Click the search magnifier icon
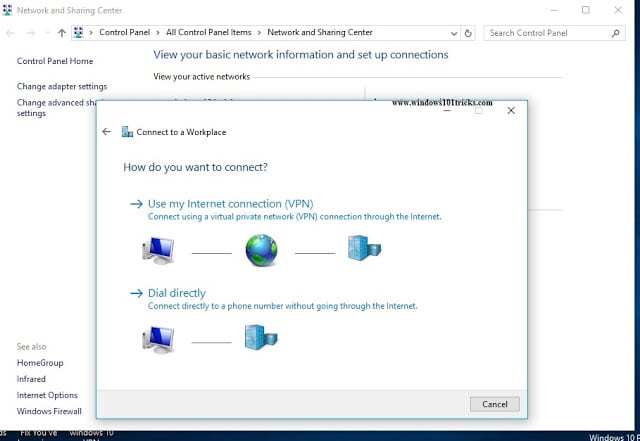This screenshot has width=640, height=441. point(616,33)
